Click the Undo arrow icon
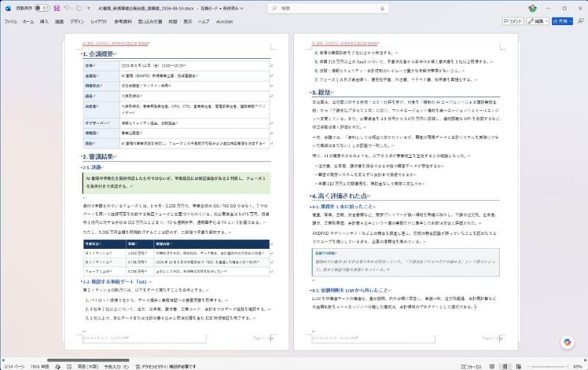The height and width of the screenshot is (370, 588). [x=66, y=8]
